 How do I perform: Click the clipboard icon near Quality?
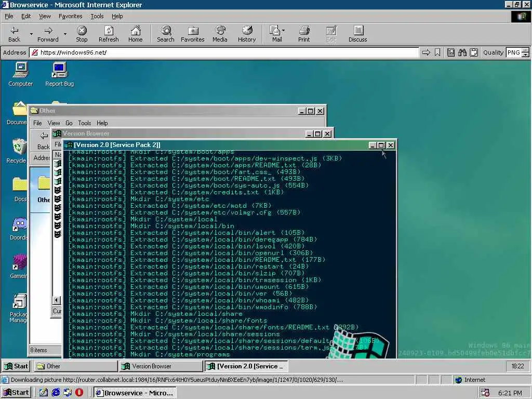(474, 52)
